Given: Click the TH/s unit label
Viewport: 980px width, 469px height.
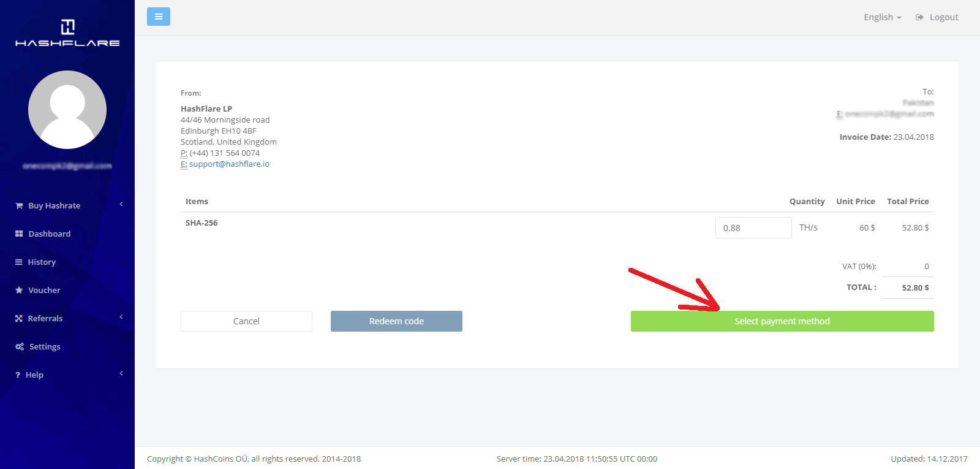Looking at the screenshot, I should click(x=809, y=227).
